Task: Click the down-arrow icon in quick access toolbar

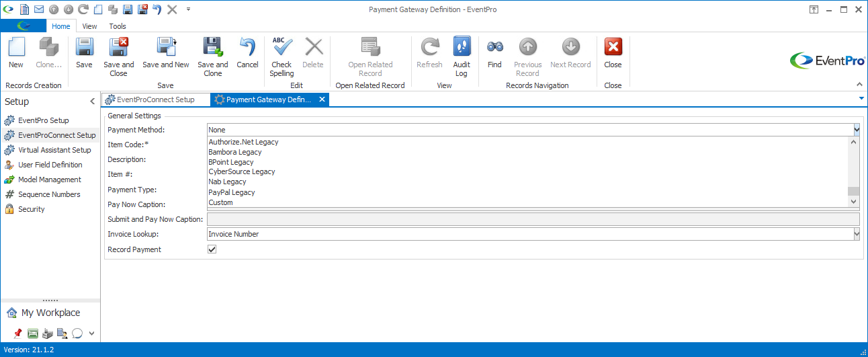Action: click(x=69, y=9)
